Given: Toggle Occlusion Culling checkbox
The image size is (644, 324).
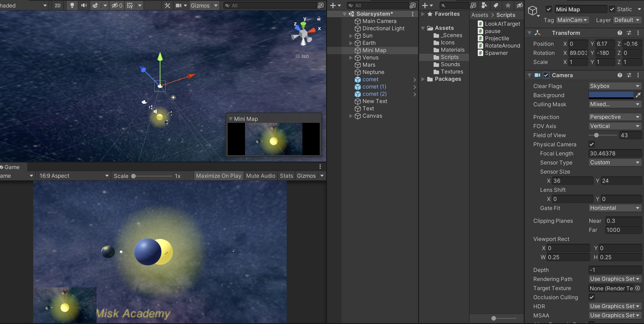Looking at the screenshot, I should click(591, 297).
